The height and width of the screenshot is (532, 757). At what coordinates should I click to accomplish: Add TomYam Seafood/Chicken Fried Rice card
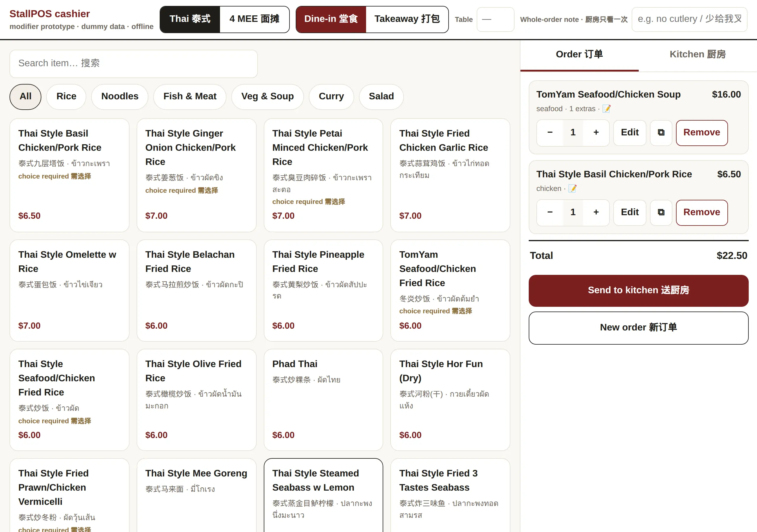point(450,291)
